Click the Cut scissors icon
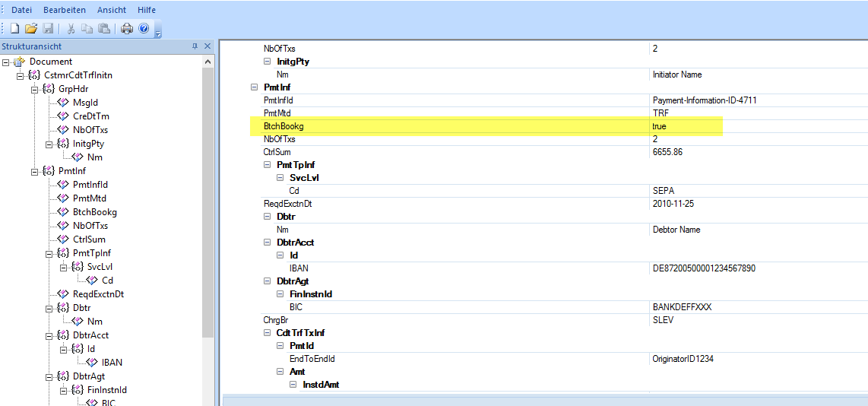 [x=71, y=29]
